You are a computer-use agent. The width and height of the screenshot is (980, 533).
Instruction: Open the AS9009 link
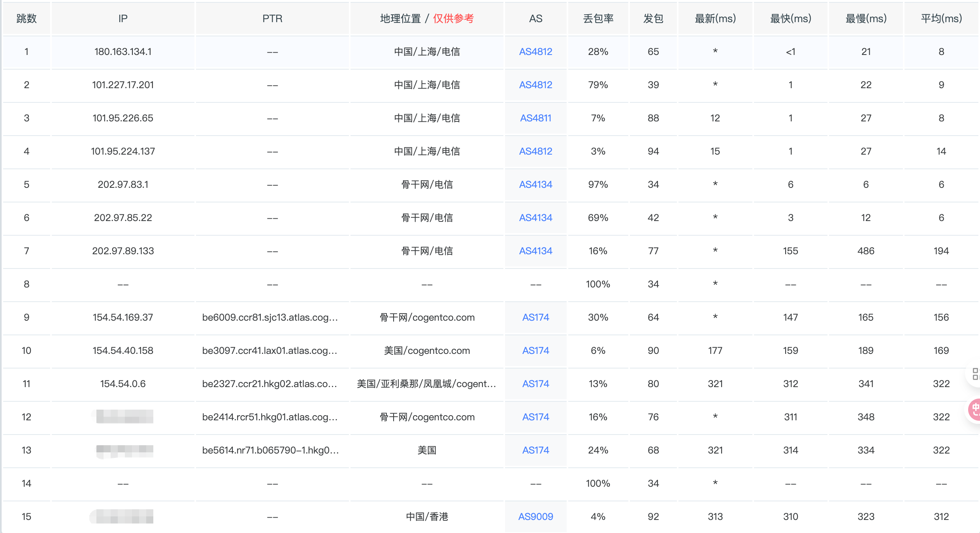click(x=535, y=517)
